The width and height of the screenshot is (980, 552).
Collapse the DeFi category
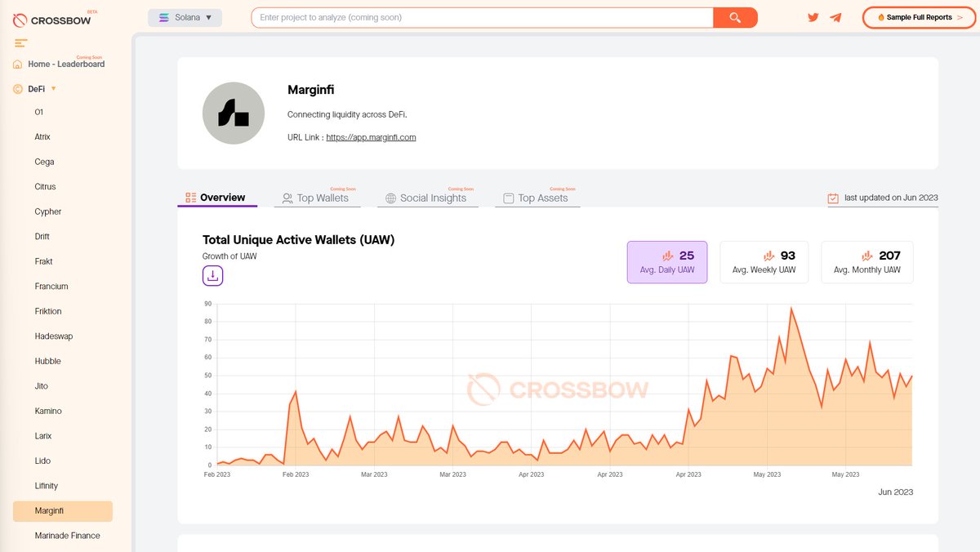click(53, 88)
